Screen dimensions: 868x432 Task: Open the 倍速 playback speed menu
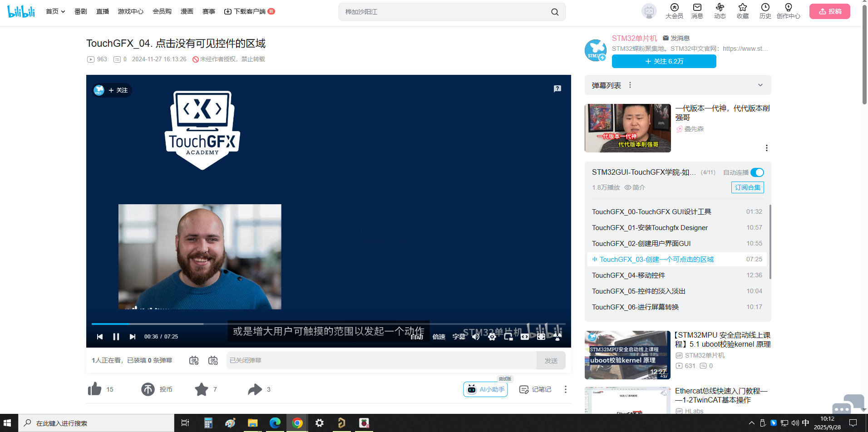tap(439, 336)
